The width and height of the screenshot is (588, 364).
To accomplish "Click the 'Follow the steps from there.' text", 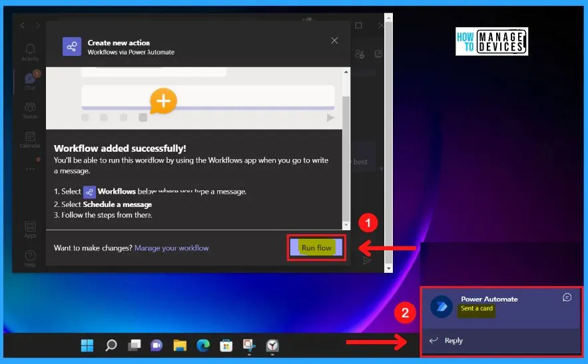I will (x=107, y=215).
